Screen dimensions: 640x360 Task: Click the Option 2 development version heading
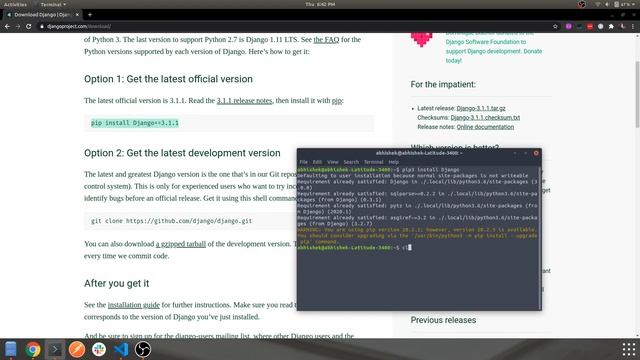coord(182,153)
